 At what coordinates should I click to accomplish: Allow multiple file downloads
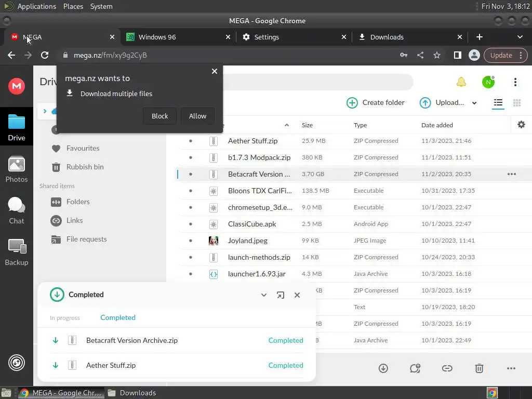(x=197, y=116)
